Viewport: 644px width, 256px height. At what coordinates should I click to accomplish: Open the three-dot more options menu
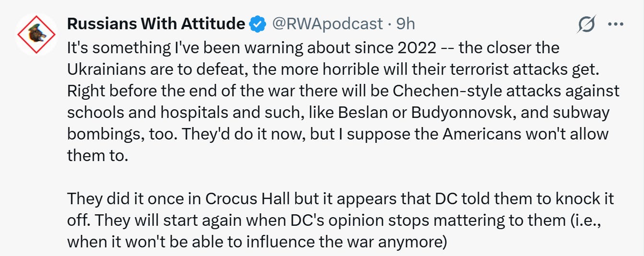[x=615, y=24]
